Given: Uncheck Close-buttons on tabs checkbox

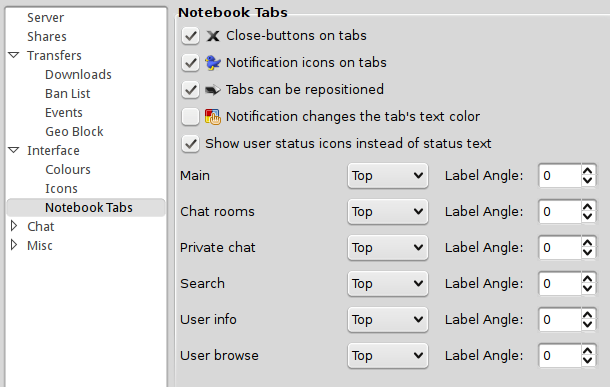Looking at the screenshot, I should tap(190, 36).
